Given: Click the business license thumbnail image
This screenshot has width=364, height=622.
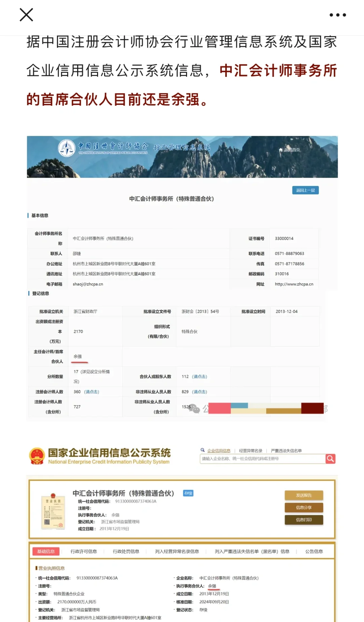Looking at the screenshot, I should tap(53, 511).
